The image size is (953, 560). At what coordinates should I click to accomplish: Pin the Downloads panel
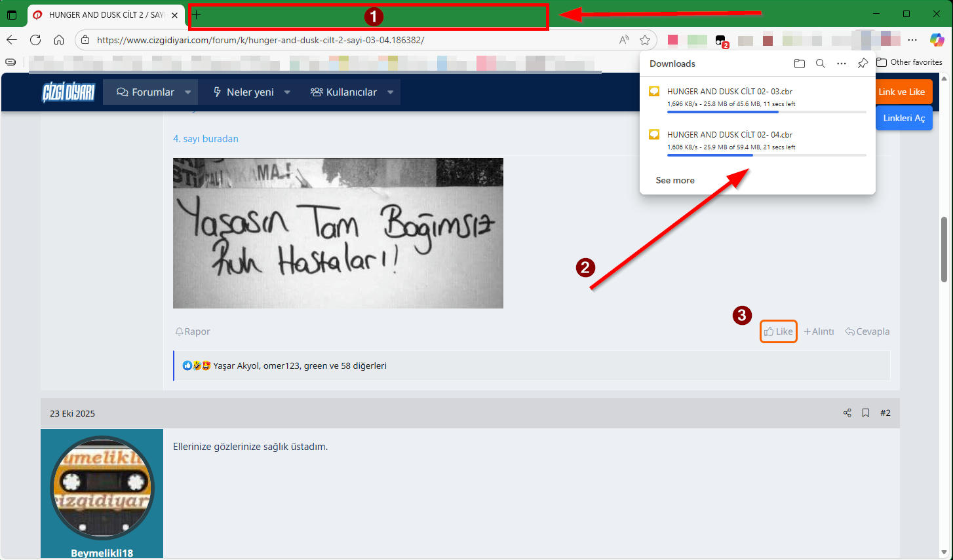pos(863,64)
